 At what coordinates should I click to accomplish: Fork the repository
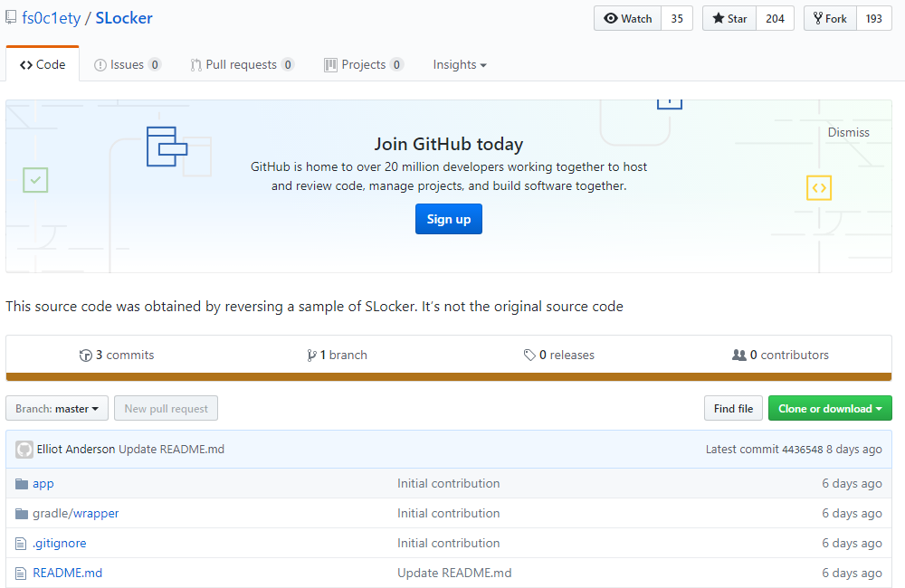click(x=830, y=18)
